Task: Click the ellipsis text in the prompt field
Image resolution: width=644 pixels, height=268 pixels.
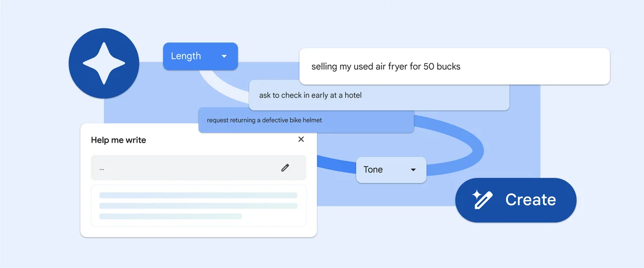Action: pos(102,168)
